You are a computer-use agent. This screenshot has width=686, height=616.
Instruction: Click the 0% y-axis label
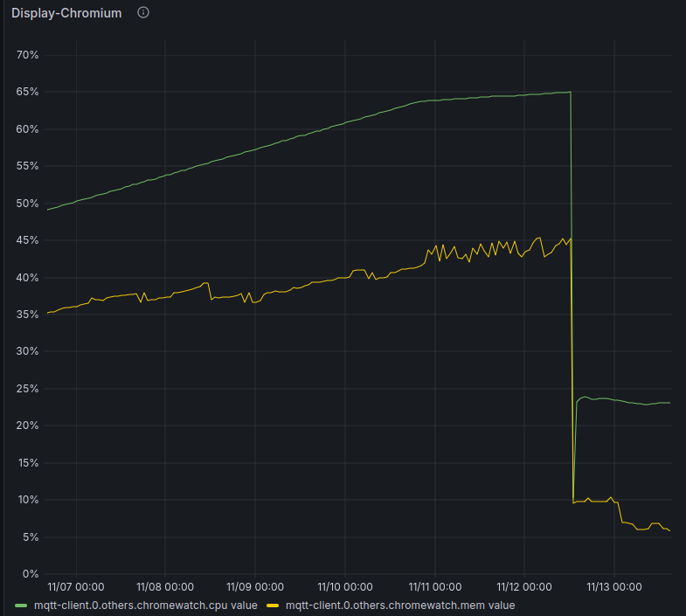tap(31, 574)
